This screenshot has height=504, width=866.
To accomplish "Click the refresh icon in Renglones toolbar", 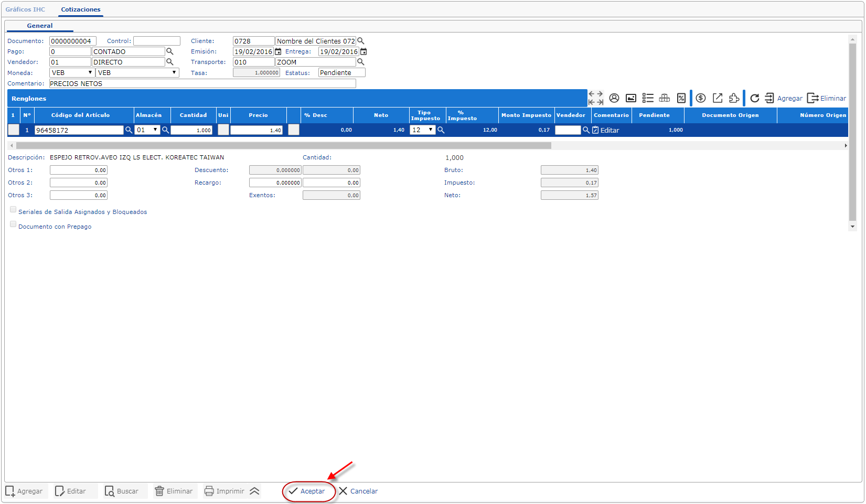I will (754, 98).
